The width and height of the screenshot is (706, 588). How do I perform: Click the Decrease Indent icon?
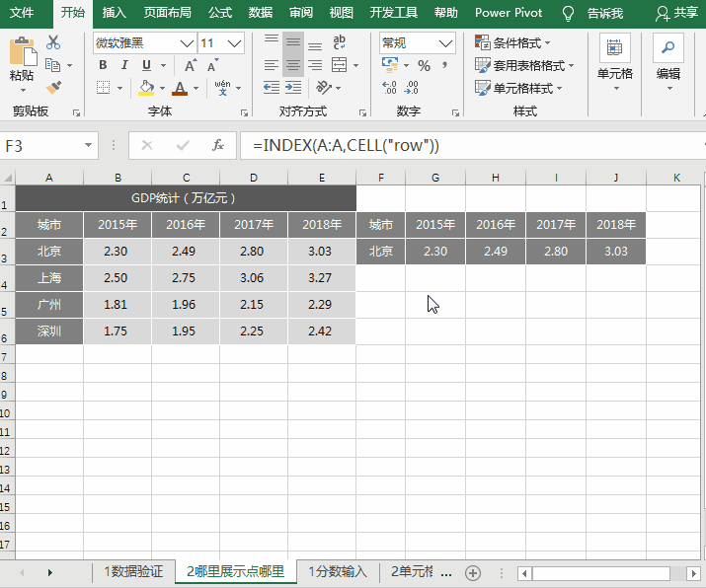(272, 87)
